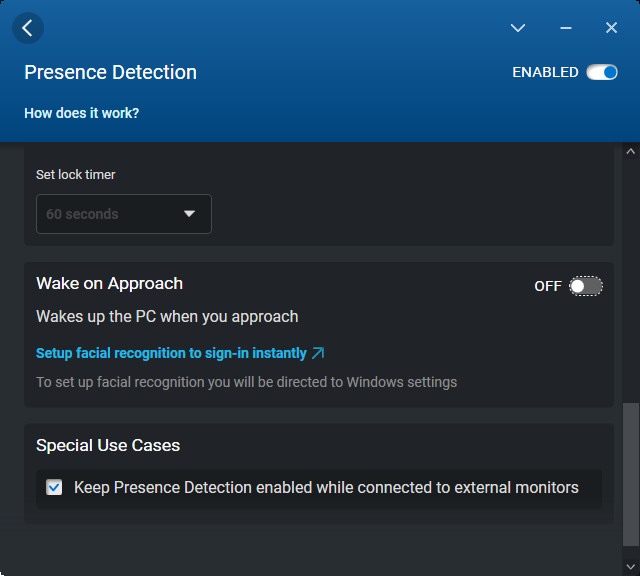Viewport: 640px width, 576px height.
Task: Click the scrollbar down arrow
Action: [630, 565]
